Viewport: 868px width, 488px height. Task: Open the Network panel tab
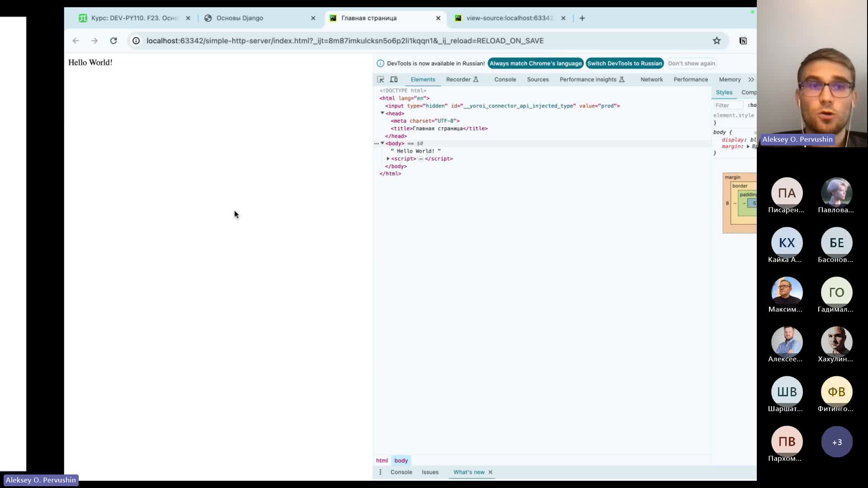pyautogui.click(x=651, y=80)
